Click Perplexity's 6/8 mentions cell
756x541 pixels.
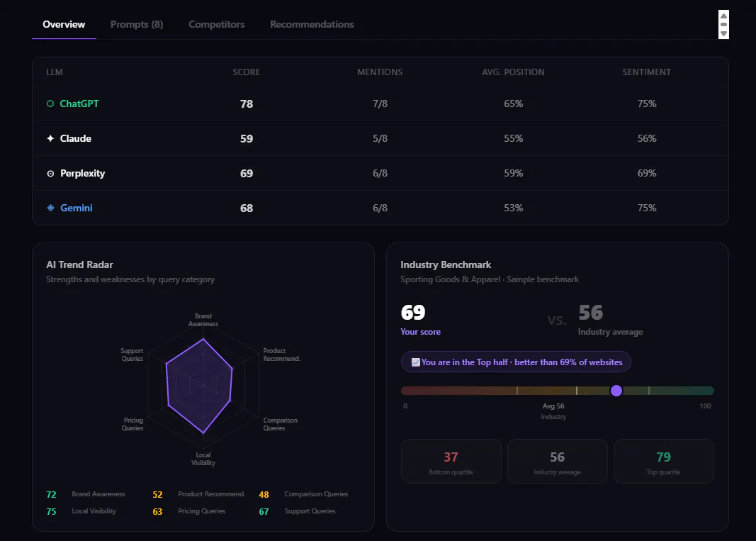tap(380, 173)
